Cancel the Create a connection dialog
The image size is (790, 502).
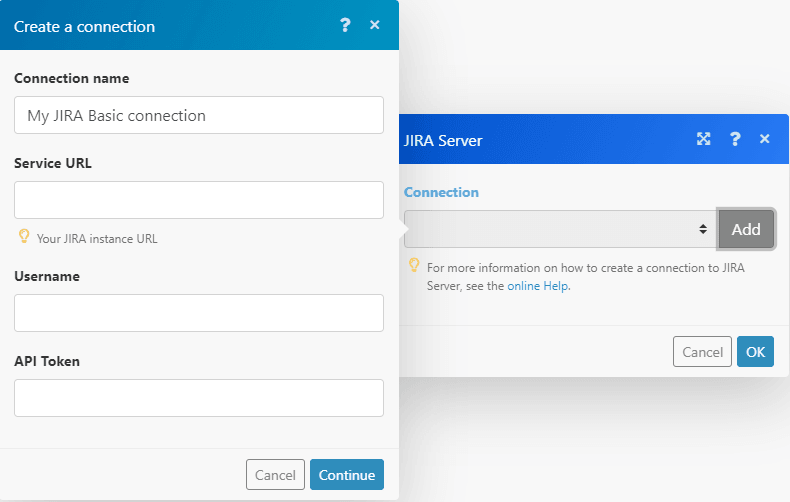click(x=275, y=475)
